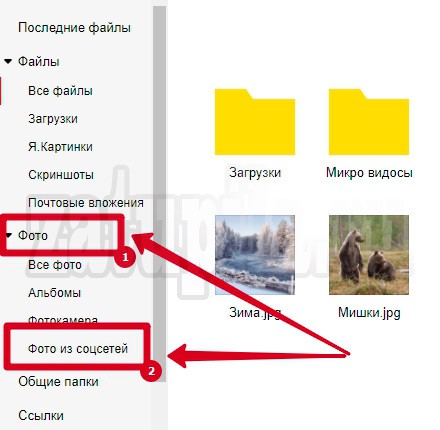
Task: Select Все файлы in sidebar
Action: [60, 91]
